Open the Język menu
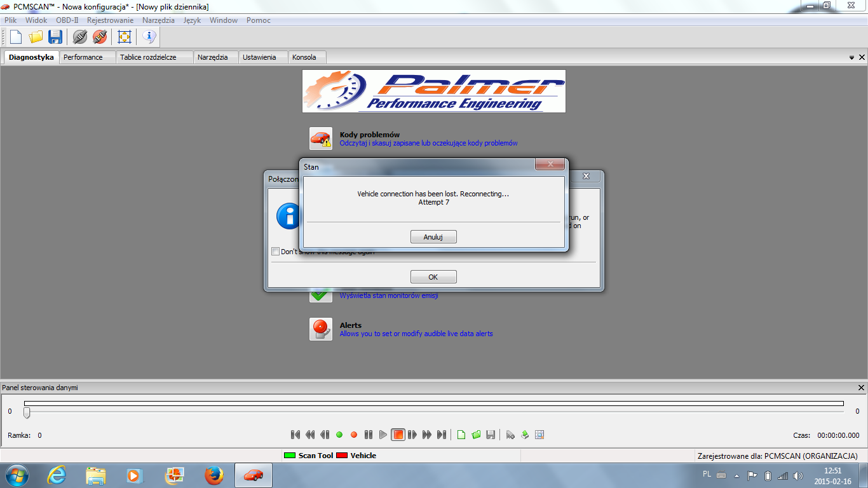This screenshot has height=488, width=868. click(192, 20)
